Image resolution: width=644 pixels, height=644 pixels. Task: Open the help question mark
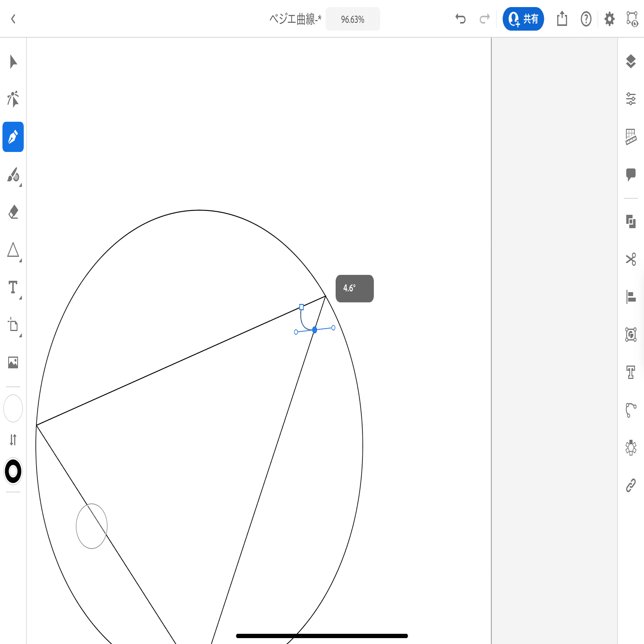point(586,19)
